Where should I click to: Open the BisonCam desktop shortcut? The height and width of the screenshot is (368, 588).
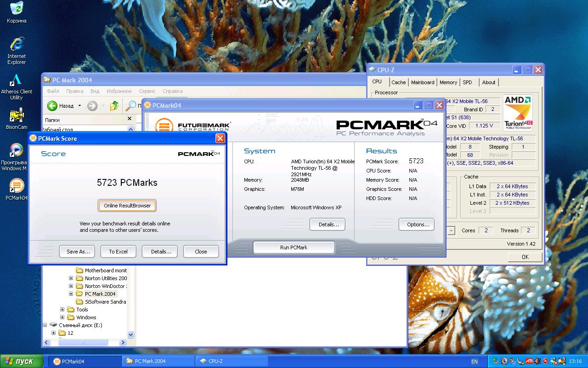pyautogui.click(x=17, y=115)
